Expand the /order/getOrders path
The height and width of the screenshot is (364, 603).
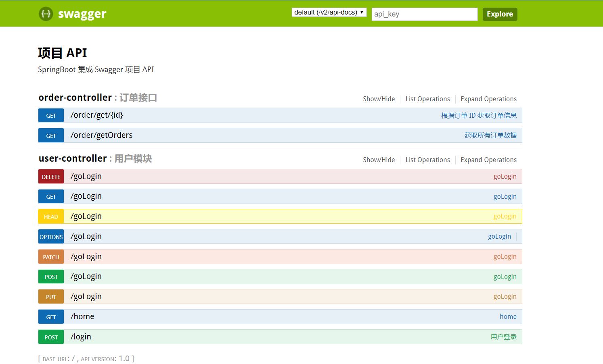click(x=101, y=135)
